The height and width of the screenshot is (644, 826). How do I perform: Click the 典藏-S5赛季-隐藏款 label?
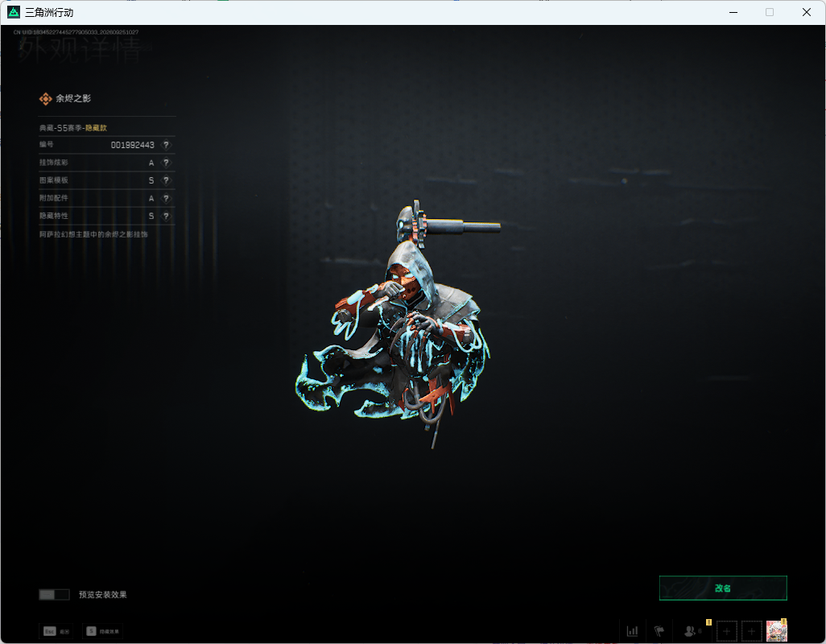[x=73, y=128]
